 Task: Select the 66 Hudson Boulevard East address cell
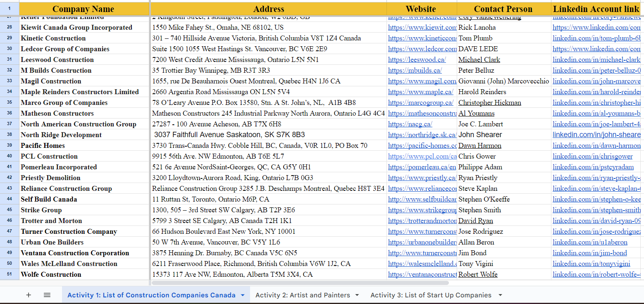coord(269,232)
